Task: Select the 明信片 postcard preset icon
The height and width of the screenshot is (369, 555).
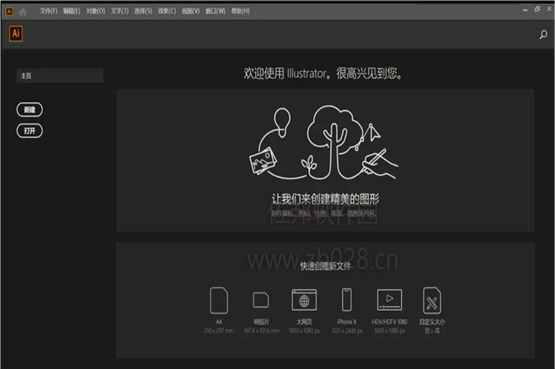Action: (261, 300)
